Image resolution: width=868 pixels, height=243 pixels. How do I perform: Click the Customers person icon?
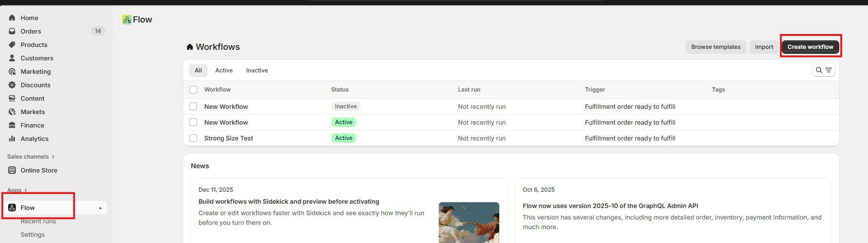[x=12, y=58]
